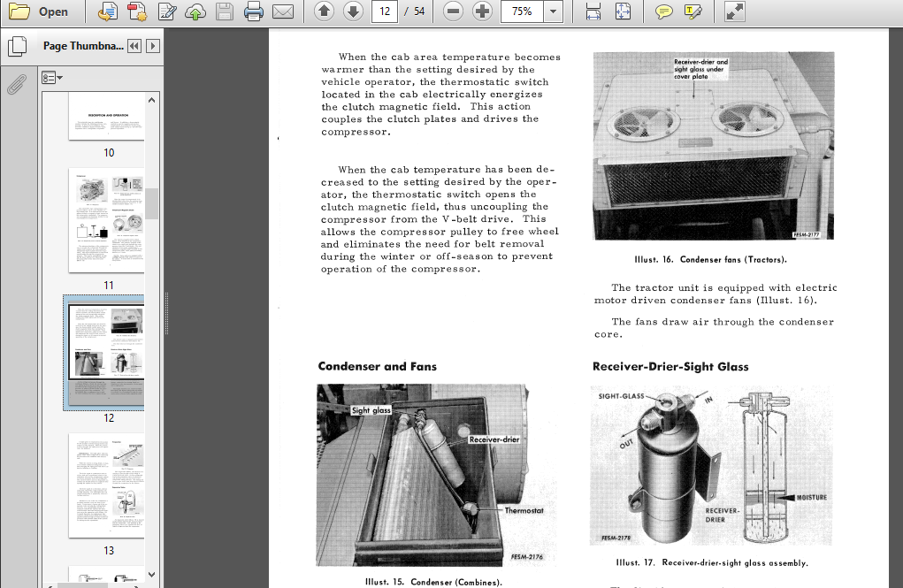
Task: Click the create PDF icon with gear
Action: click(x=137, y=11)
